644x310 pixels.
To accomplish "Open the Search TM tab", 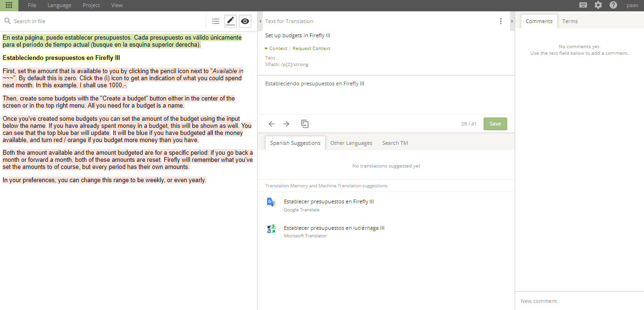I will 395,143.
